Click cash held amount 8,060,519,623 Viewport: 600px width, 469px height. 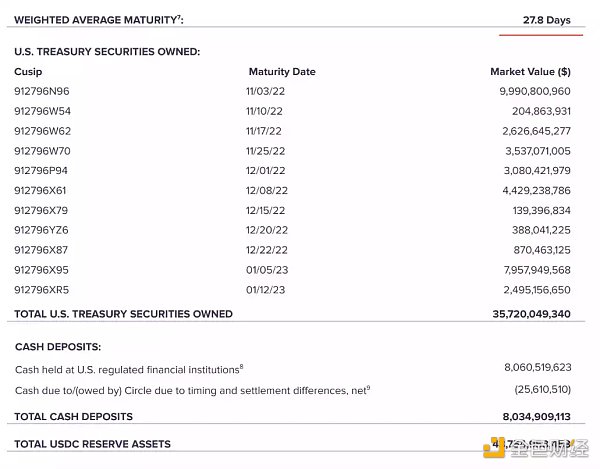click(x=535, y=368)
